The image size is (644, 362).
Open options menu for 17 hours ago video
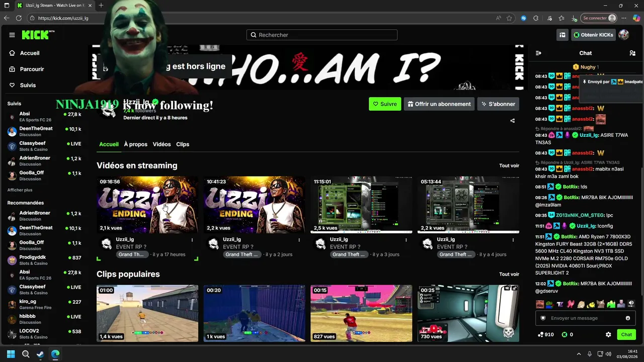pyautogui.click(x=192, y=240)
